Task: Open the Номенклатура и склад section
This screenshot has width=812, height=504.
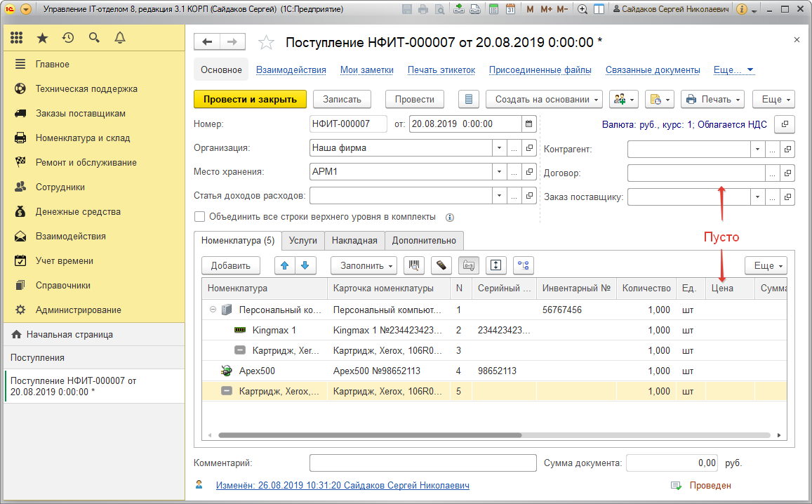Action: [83, 138]
